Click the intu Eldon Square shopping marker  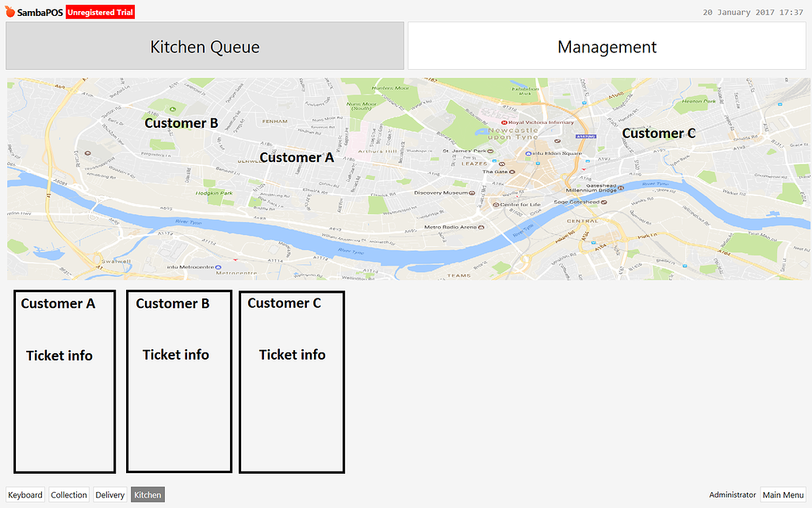point(528,153)
